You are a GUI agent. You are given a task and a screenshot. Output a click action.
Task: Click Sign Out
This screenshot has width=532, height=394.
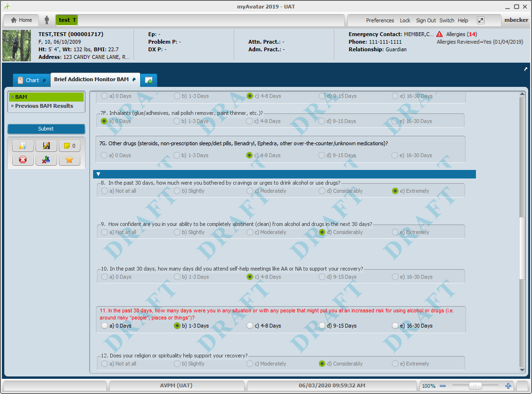coord(426,20)
